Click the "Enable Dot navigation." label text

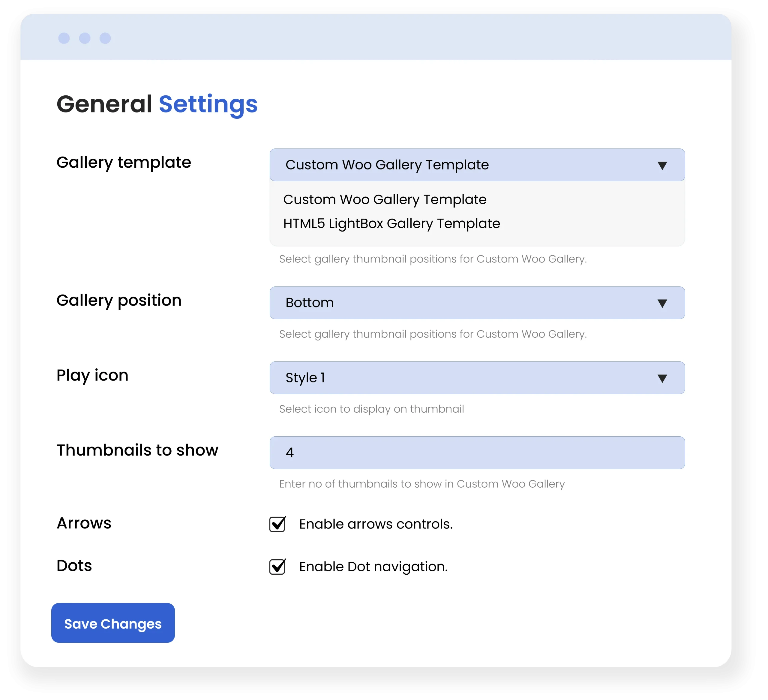coord(373,567)
